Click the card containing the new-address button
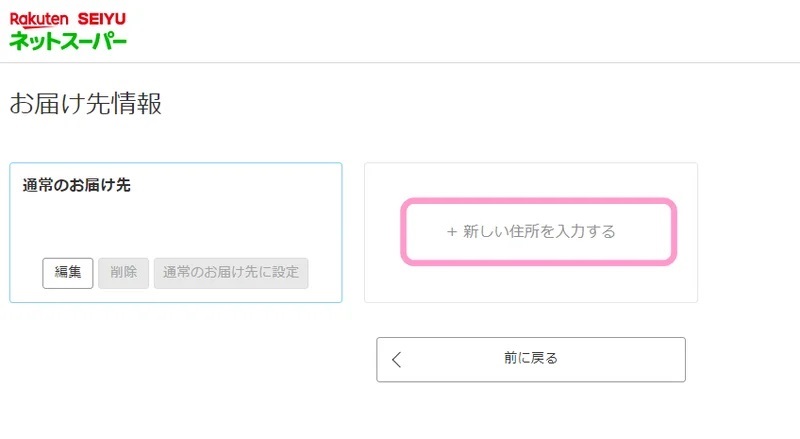The width and height of the screenshot is (800, 439). coord(531,233)
